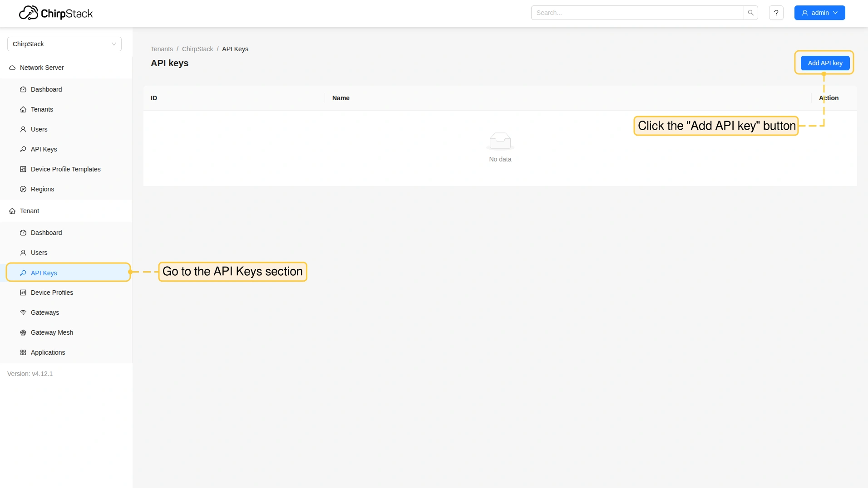Follow the Tenants breadcrumb link

162,49
